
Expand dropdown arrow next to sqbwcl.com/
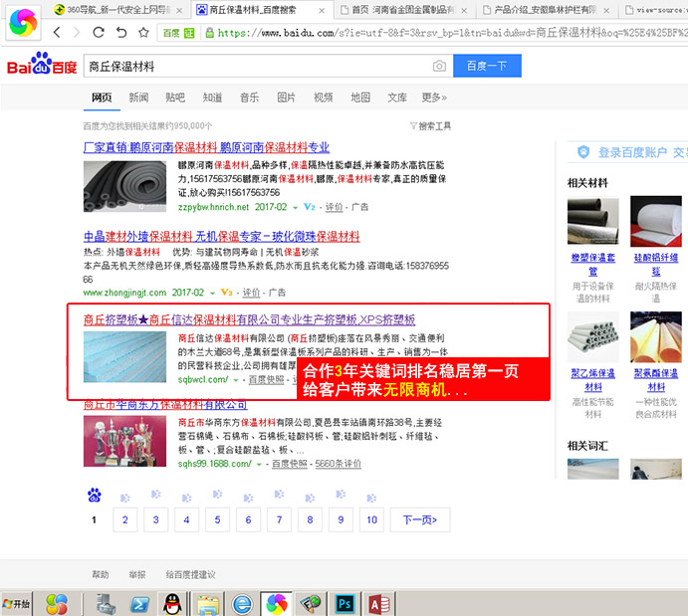236,380
